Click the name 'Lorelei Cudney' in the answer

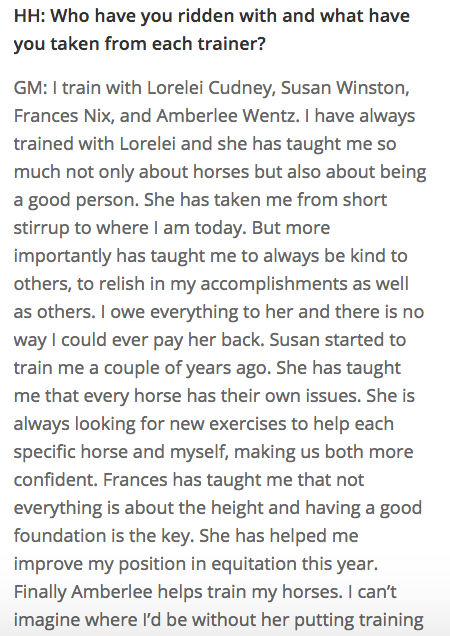pyautogui.click(x=209, y=88)
